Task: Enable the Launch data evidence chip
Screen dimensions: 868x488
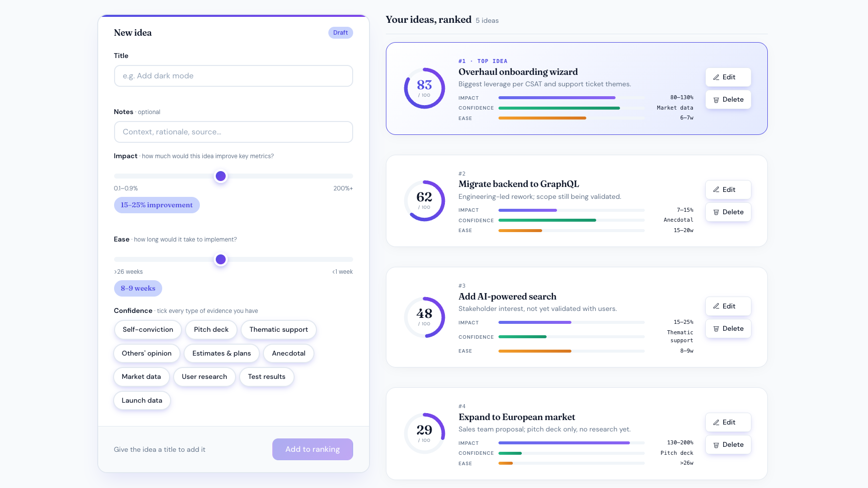Action: click(x=142, y=401)
